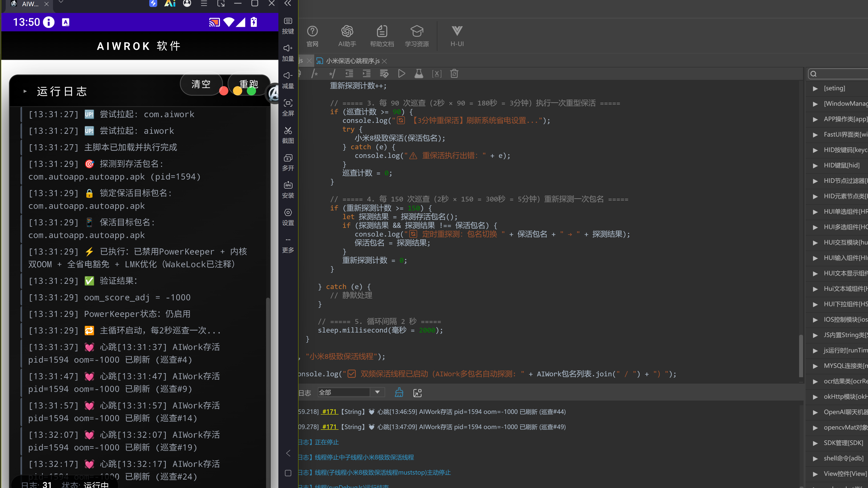The width and height of the screenshot is (868, 488).
Task: Click the SDK管理[SDK] tree item
Action: (843, 443)
